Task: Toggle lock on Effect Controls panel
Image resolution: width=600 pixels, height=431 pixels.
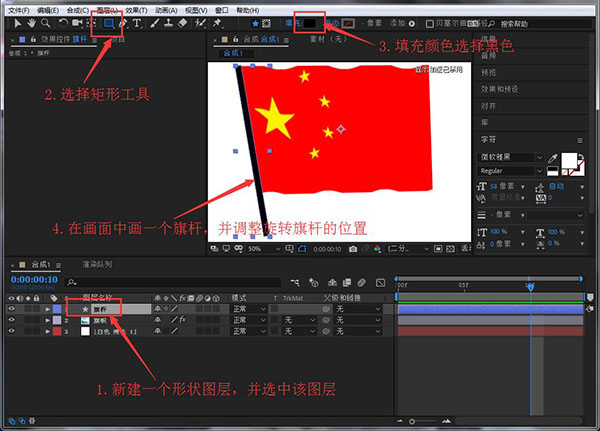Action: 33,39
